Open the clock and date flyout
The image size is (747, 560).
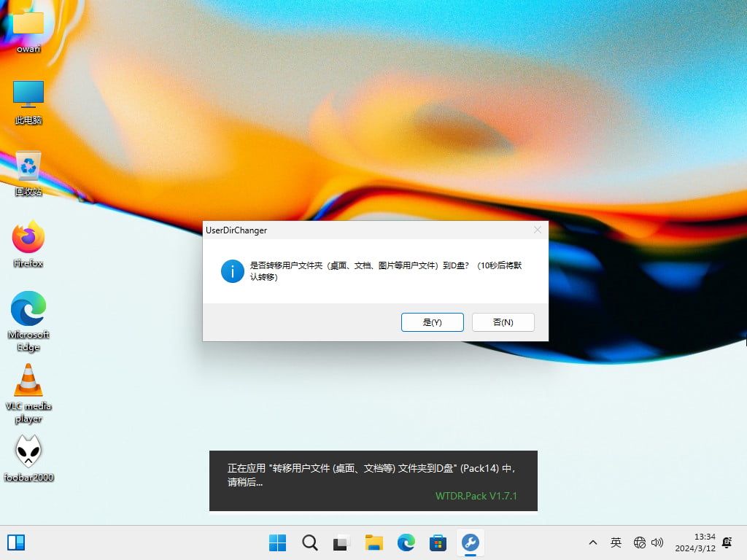tap(694, 542)
